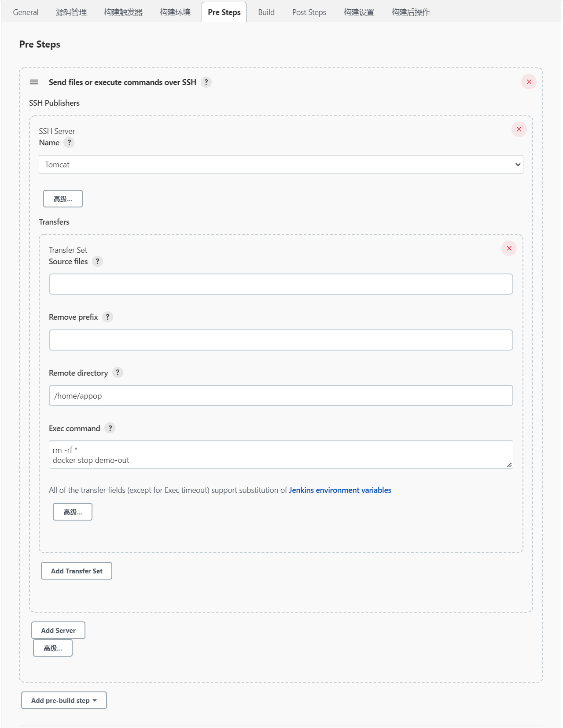Remove the SSH Server publisher block

tap(519, 129)
